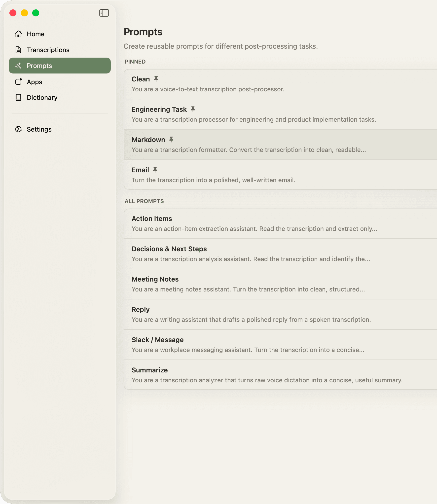Click the Dictionary book icon
The width and height of the screenshot is (437, 504).
[x=18, y=98]
